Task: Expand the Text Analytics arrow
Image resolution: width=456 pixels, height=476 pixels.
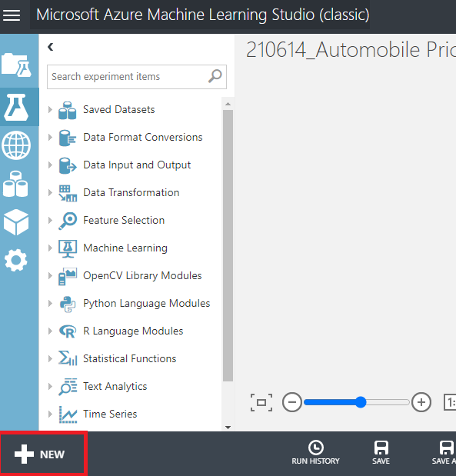Action: (51, 387)
